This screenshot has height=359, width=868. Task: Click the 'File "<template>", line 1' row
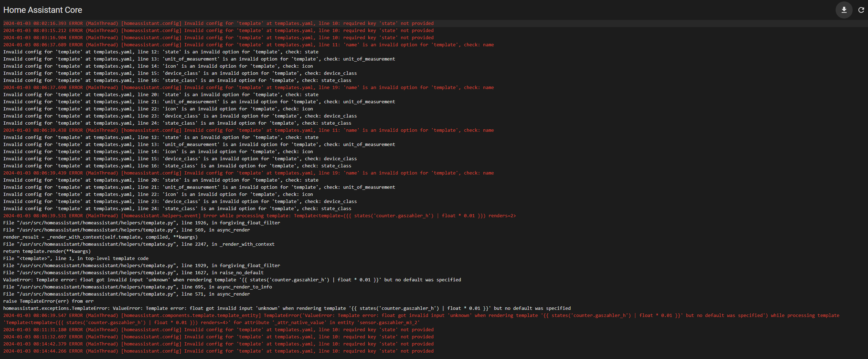[76, 259]
